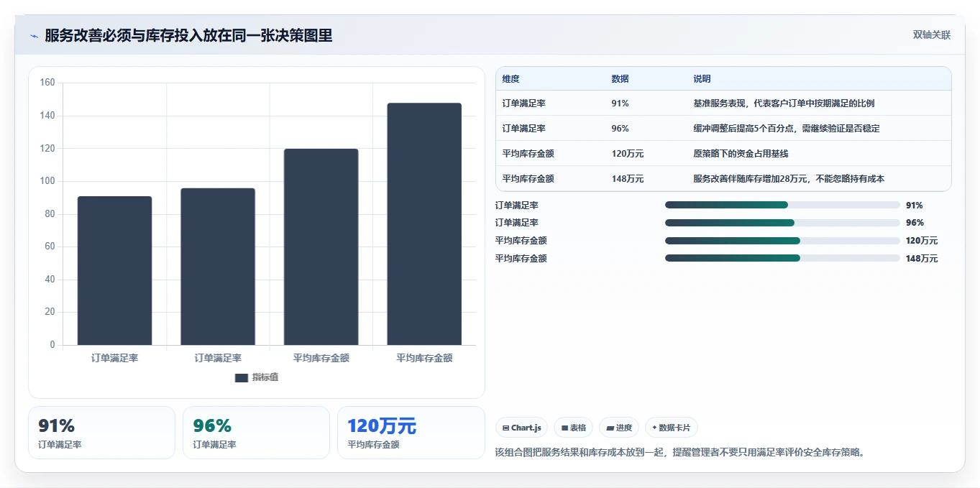Select the 双轴关联 tag in header
Viewport: 980px width, 488px height.
932,35
